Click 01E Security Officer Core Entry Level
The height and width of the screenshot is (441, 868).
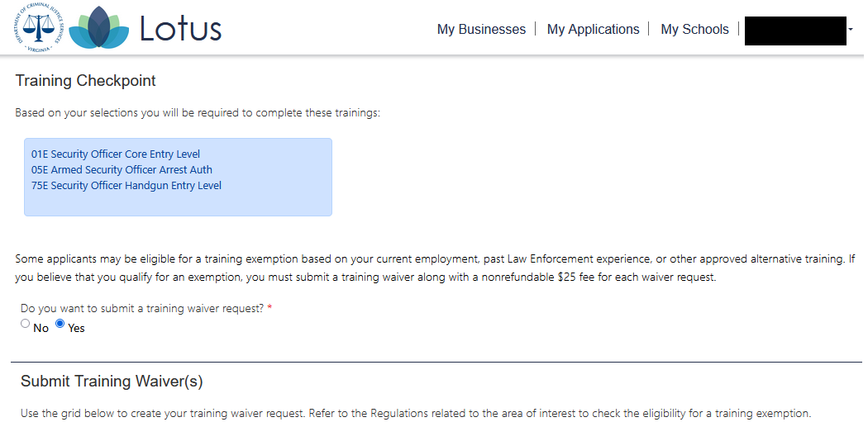[x=116, y=154]
